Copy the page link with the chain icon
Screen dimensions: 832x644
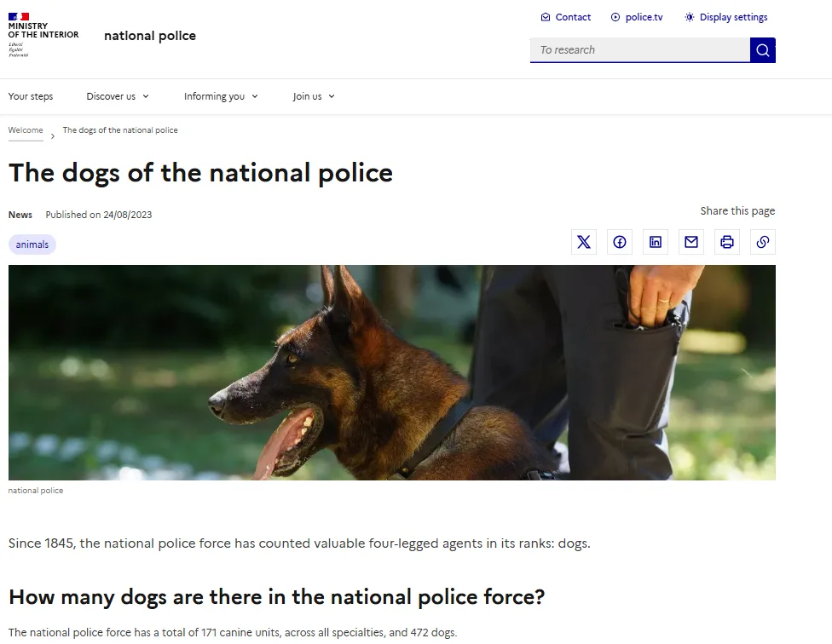[762, 242]
